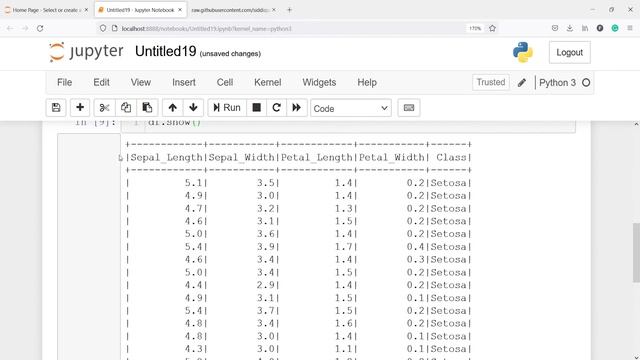640x360 pixels.
Task: Move selected cell down arrow
Action: click(193, 108)
